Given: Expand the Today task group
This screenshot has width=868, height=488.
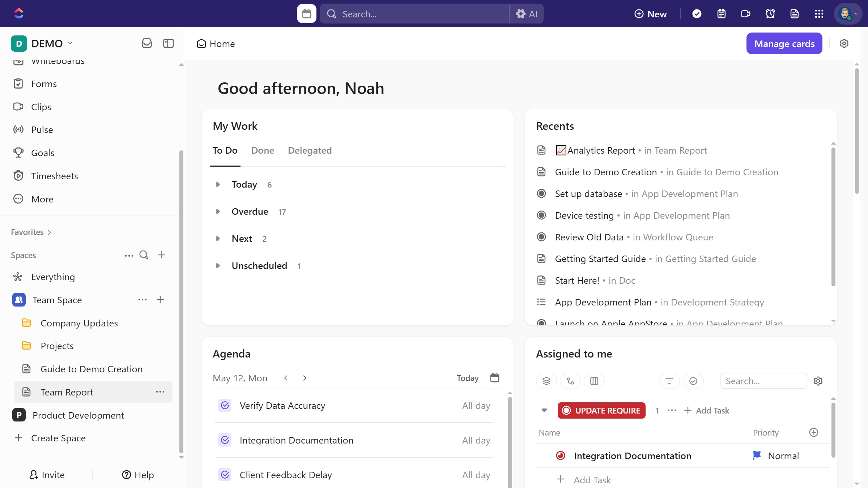Looking at the screenshot, I should point(218,184).
